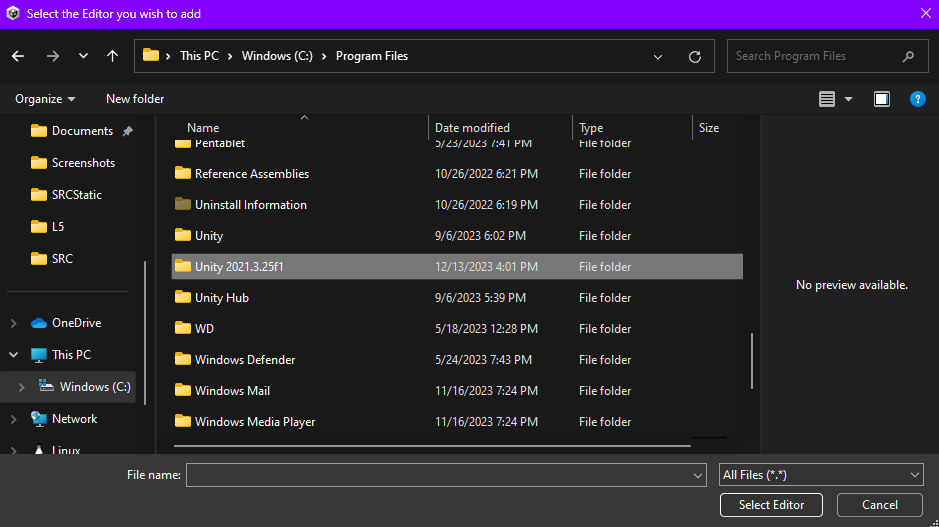This screenshot has width=939, height=527.
Task: Select the Windows Media Player folder
Action: pos(457,422)
